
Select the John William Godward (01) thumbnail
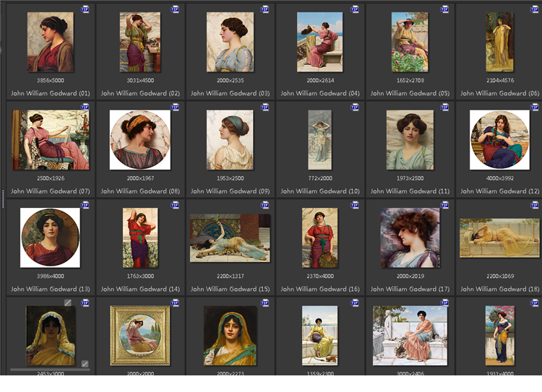51,42
